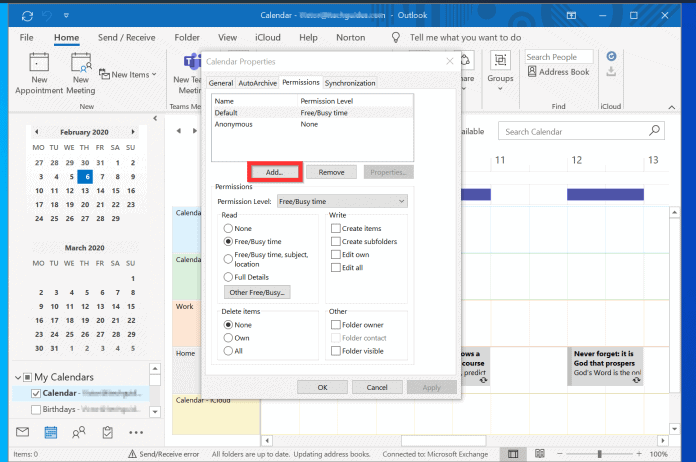Switch to the Send / Receive tab
This screenshot has width=696, height=462.
point(127,38)
